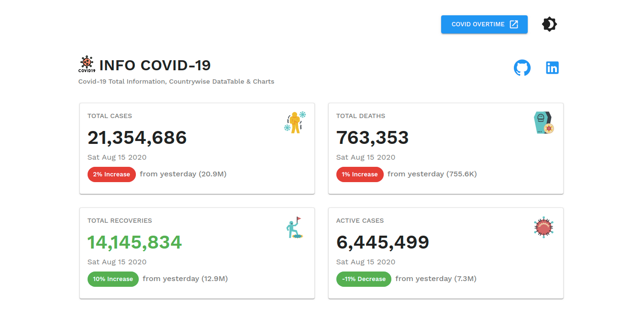The image size is (644, 315).
Task: Open the GitHub repository icon
Action: pyautogui.click(x=522, y=67)
